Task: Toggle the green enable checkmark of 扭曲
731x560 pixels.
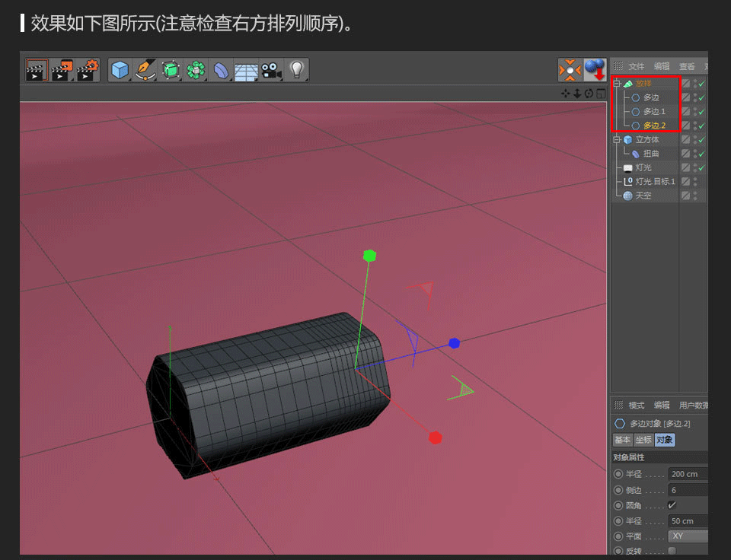Action: [x=701, y=153]
